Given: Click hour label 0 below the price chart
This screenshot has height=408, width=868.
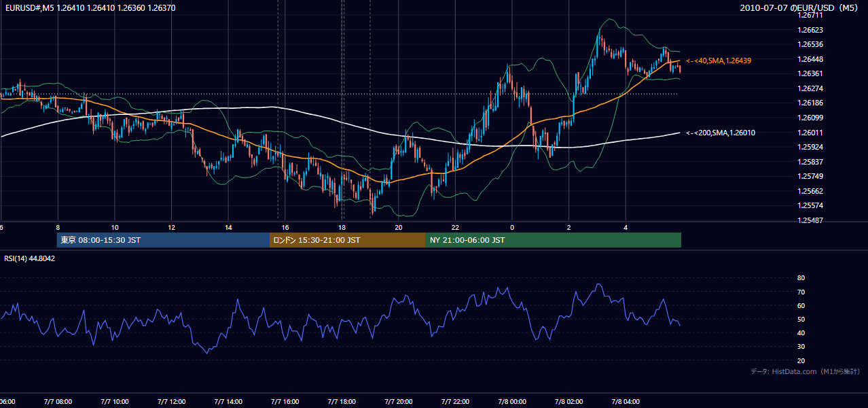Looking at the screenshot, I should click(512, 228).
